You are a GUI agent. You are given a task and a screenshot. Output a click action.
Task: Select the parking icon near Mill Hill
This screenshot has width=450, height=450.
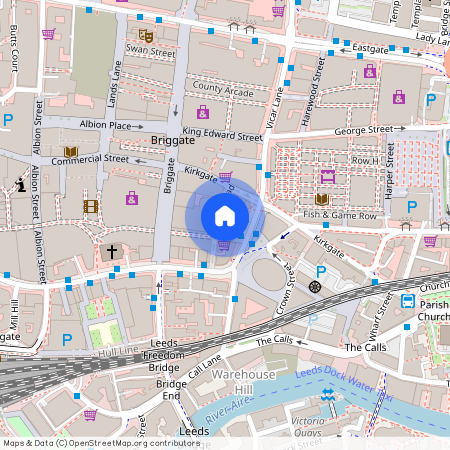coord(67,340)
